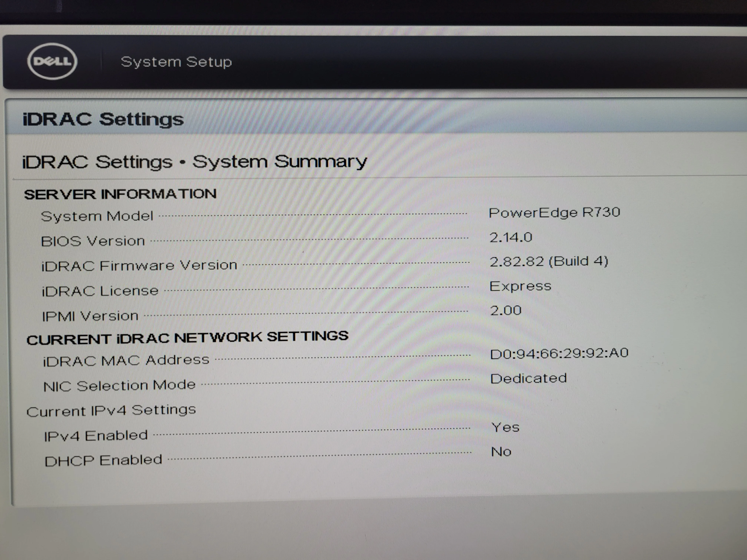Click the Express license value
The height and width of the screenshot is (560, 747).
click(x=520, y=286)
